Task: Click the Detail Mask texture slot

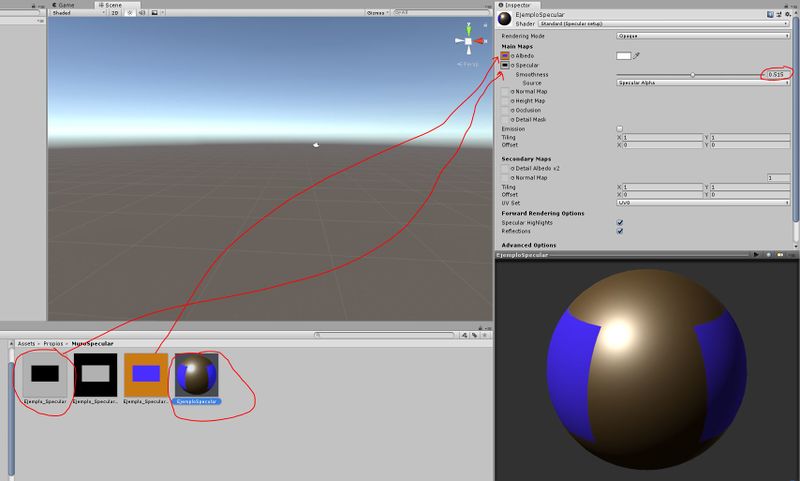Action: point(505,119)
